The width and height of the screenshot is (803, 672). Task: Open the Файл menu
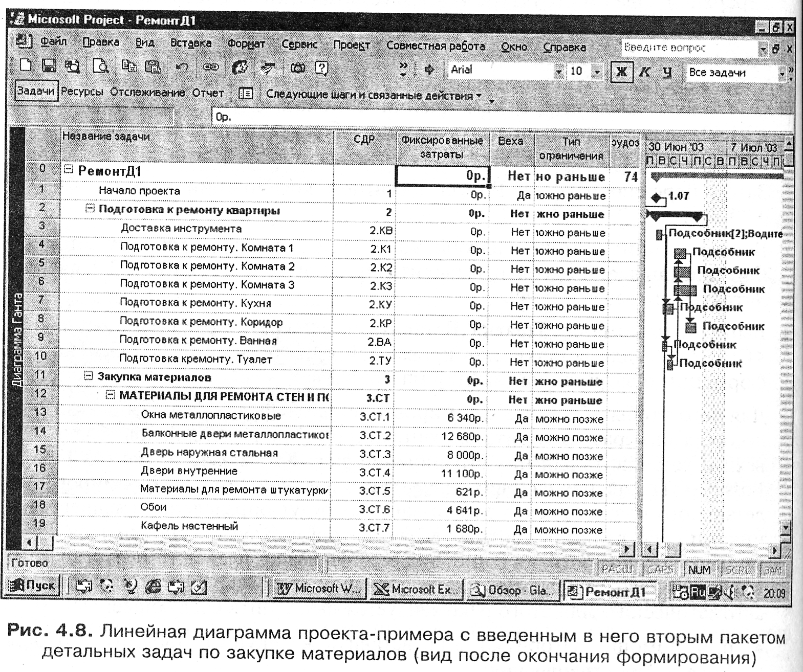click(x=54, y=42)
